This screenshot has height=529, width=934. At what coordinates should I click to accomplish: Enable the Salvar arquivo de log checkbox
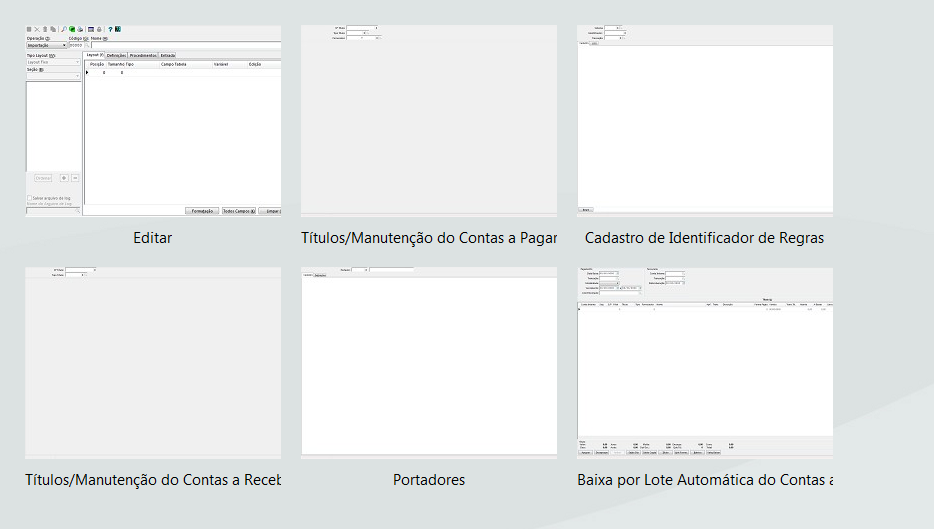(29, 198)
